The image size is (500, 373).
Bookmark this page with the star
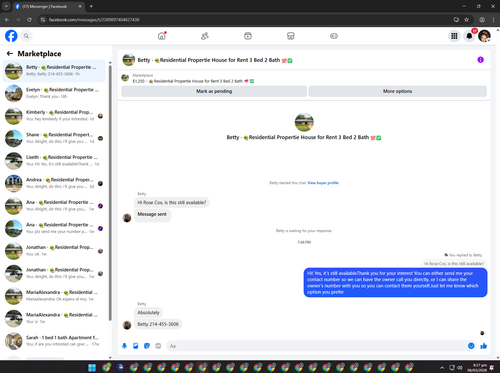point(466,20)
